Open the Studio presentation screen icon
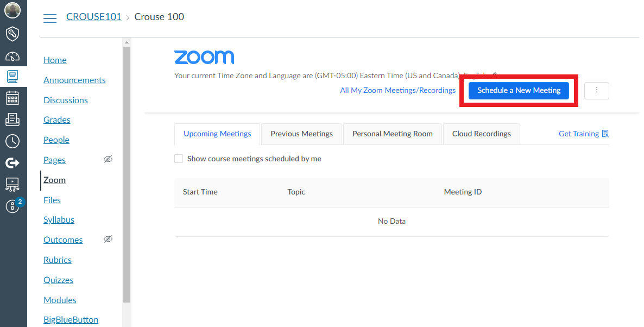Screen dimensions: 644x327 click(x=12, y=185)
